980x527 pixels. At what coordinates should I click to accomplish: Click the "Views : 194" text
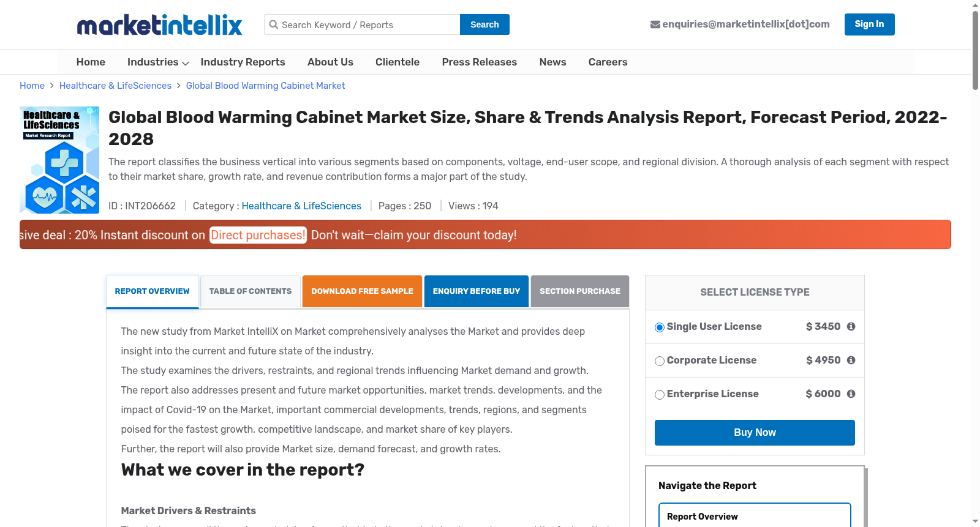tap(473, 206)
